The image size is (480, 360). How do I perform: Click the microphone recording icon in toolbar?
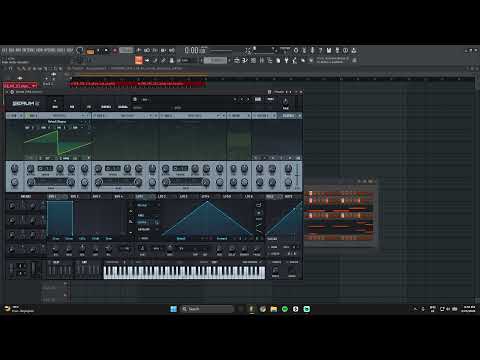pos(312,50)
